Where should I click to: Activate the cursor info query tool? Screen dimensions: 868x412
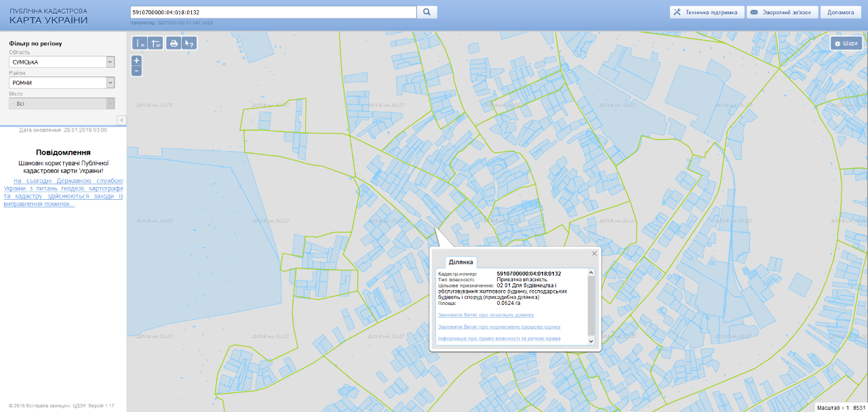tap(190, 43)
